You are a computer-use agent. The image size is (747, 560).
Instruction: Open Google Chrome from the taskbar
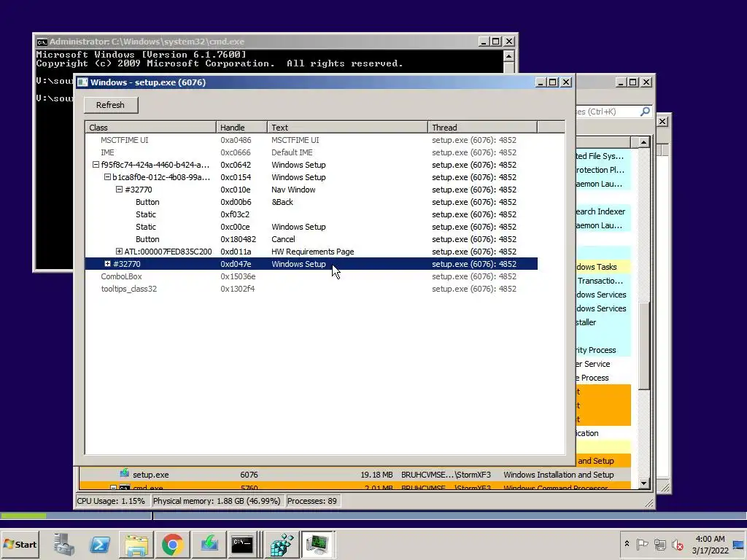click(x=172, y=544)
